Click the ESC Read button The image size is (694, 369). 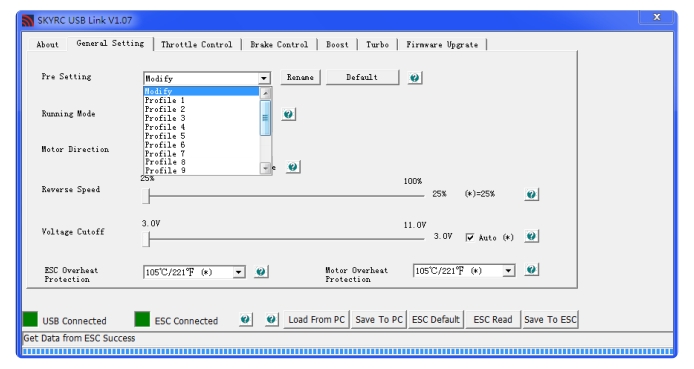click(493, 319)
